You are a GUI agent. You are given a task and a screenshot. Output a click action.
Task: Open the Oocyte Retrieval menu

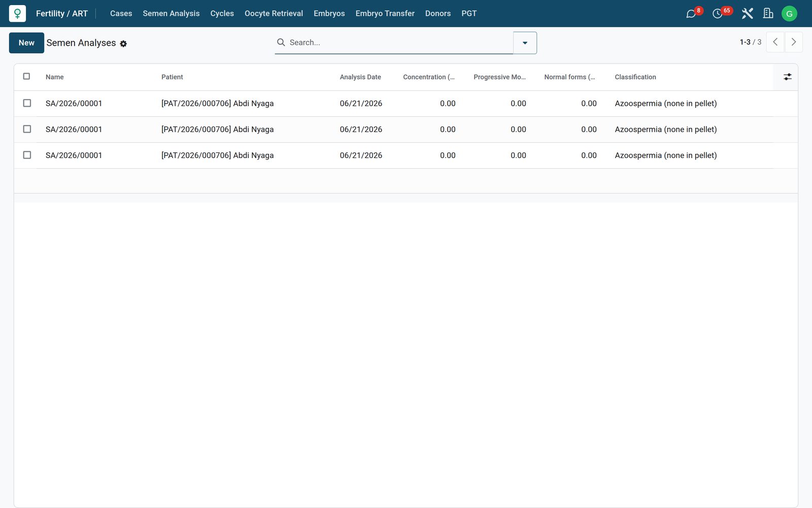tap(274, 14)
